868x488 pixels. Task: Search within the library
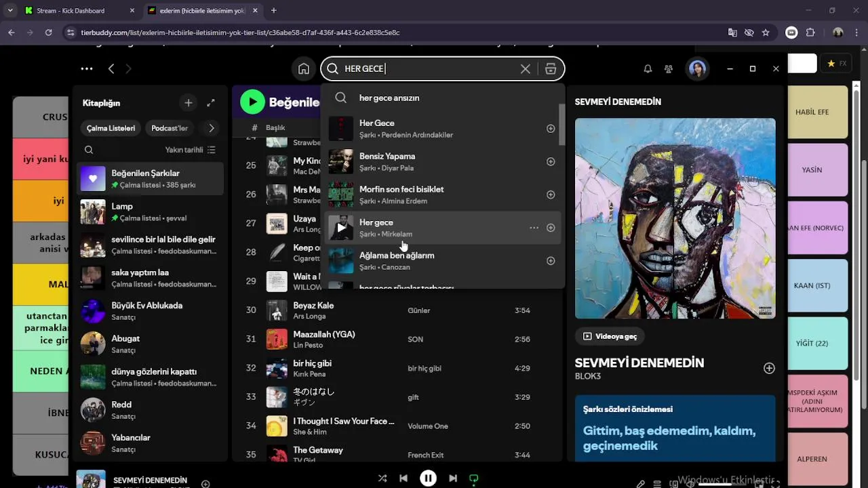click(89, 150)
